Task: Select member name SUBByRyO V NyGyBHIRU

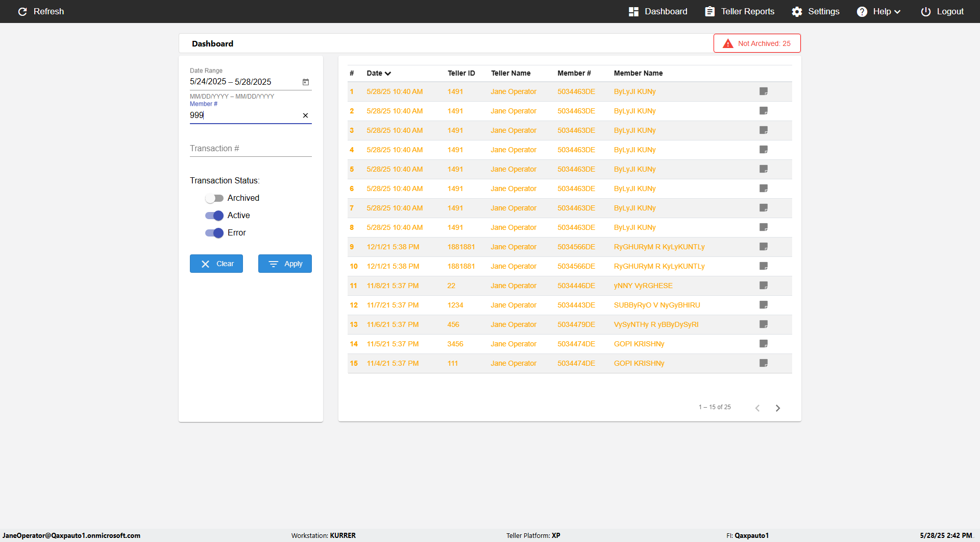Action: 657,305
